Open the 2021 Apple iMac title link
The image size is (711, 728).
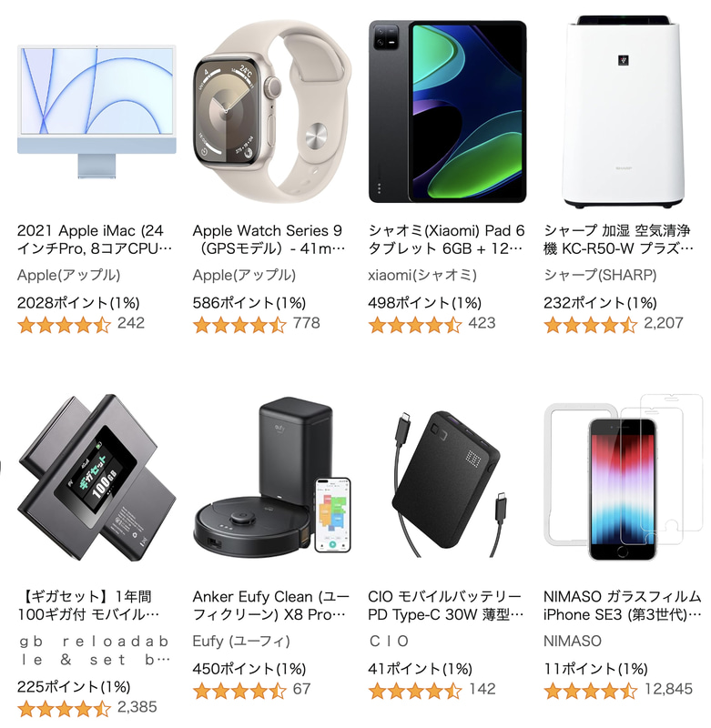[95, 239]
